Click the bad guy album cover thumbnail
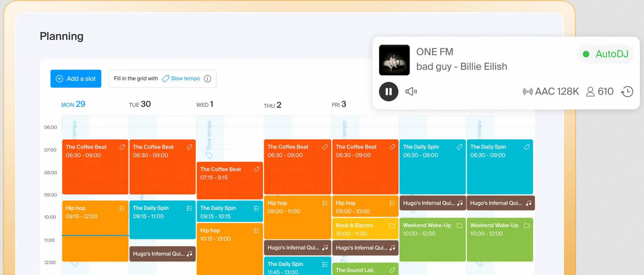644x275 pixels. tap(394, 60)
